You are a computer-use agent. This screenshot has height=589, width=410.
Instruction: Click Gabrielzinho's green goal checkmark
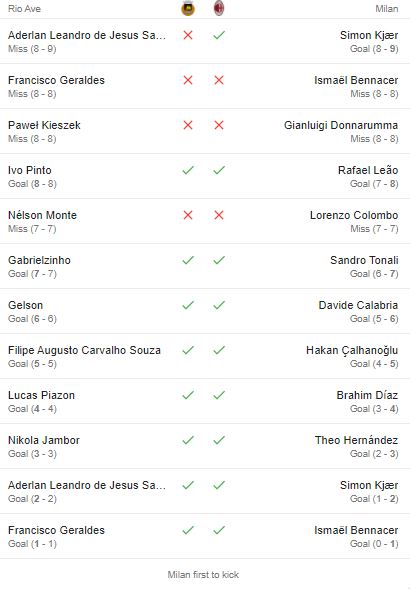coord(188,260)
